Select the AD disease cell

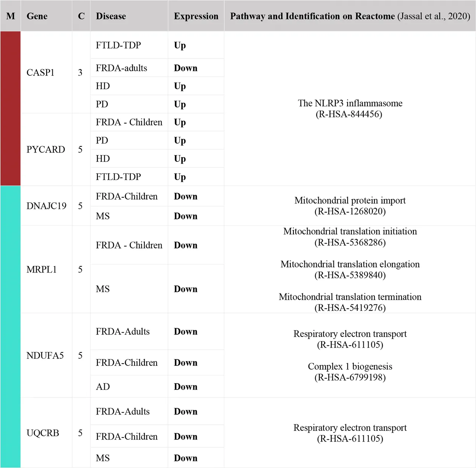(x=103, y=387)
